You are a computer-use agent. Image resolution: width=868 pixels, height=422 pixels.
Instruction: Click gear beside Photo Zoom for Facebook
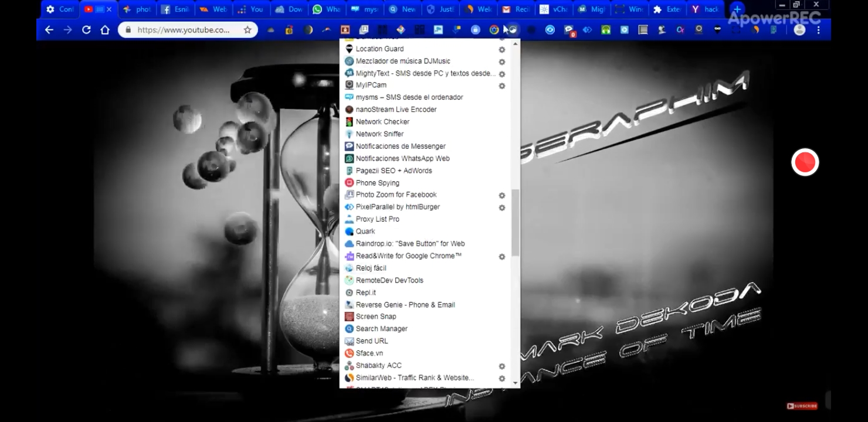point(502,195)
